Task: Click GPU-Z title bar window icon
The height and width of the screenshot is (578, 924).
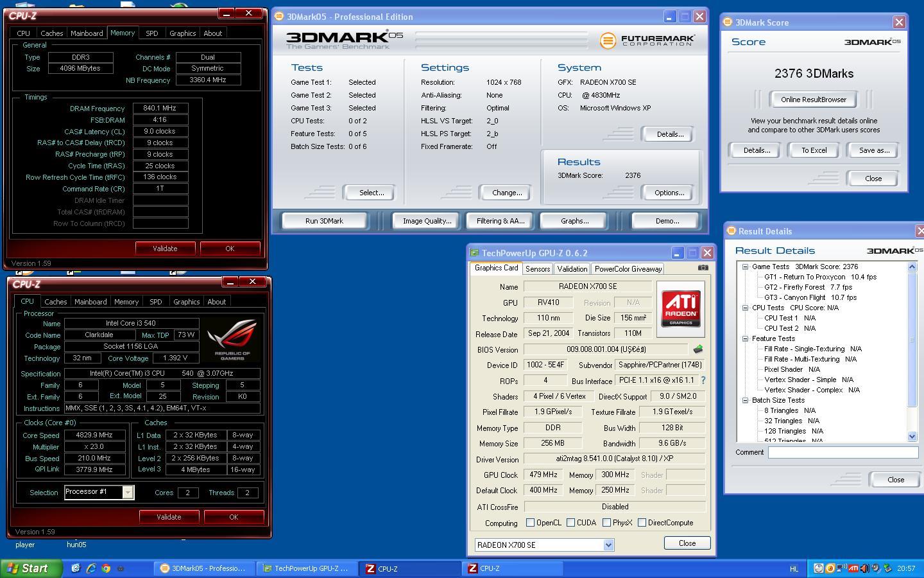Action: pyautogui.click(x=474, y=253)
